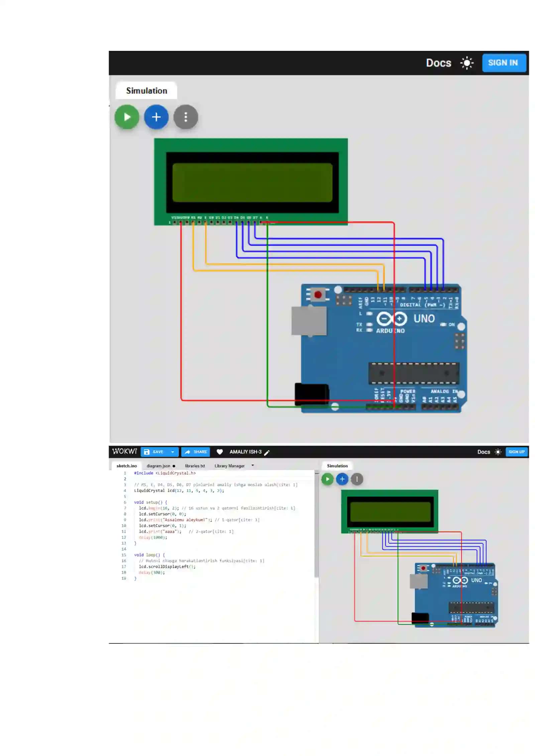This screenshot has width=535, height=756.
Task: Click the AMALIY ISH-3 project title
Action: [245, 452]
